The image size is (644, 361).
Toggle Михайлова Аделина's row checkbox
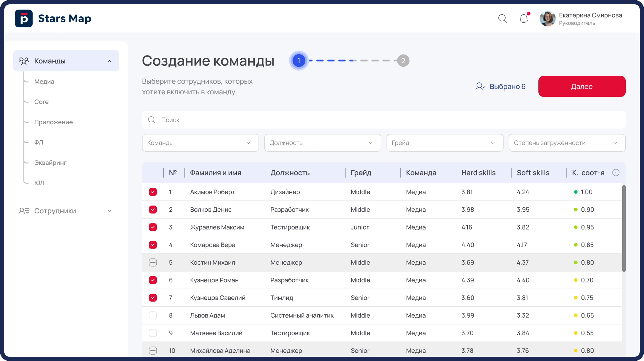click(x=153, y=351)
